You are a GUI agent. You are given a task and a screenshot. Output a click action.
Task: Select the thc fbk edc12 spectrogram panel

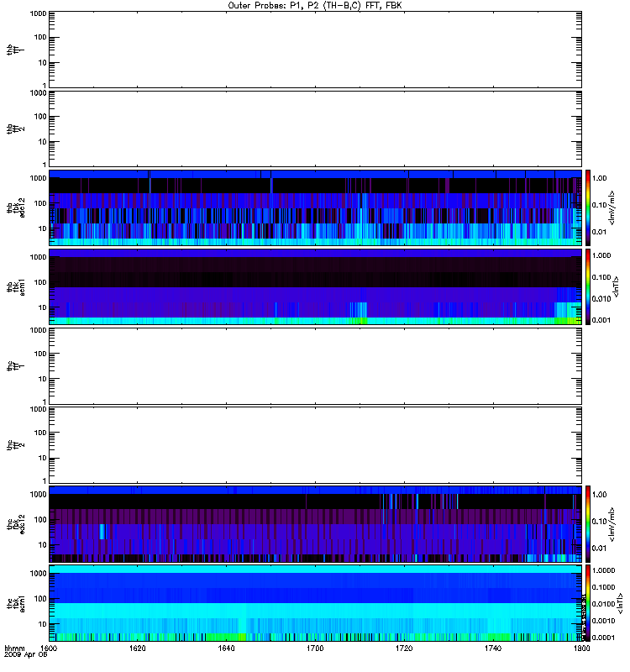(x=315, y=524)
